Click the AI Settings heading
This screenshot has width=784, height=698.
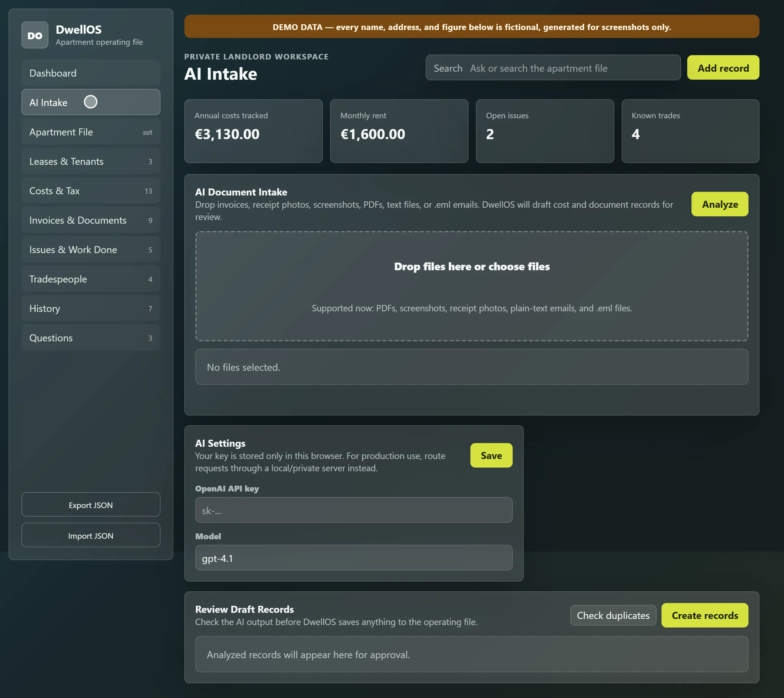pyautogui.click(x=220, y=443)
